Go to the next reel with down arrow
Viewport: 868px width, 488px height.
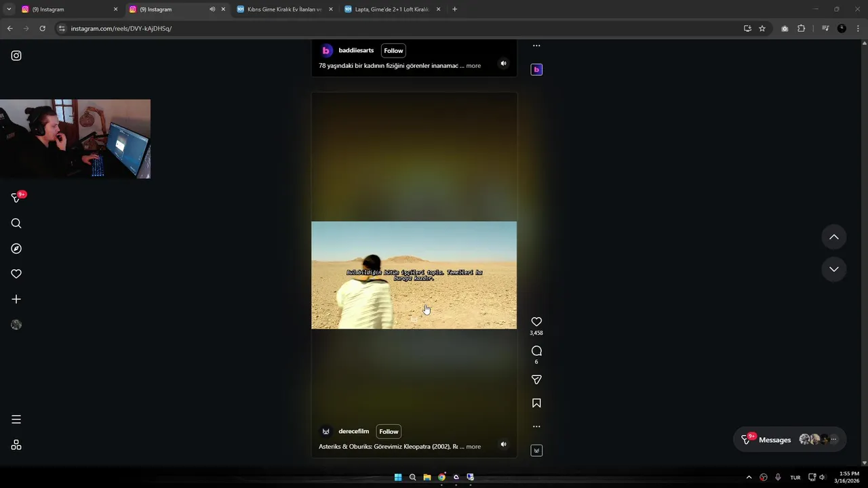(x=834, y=269)
